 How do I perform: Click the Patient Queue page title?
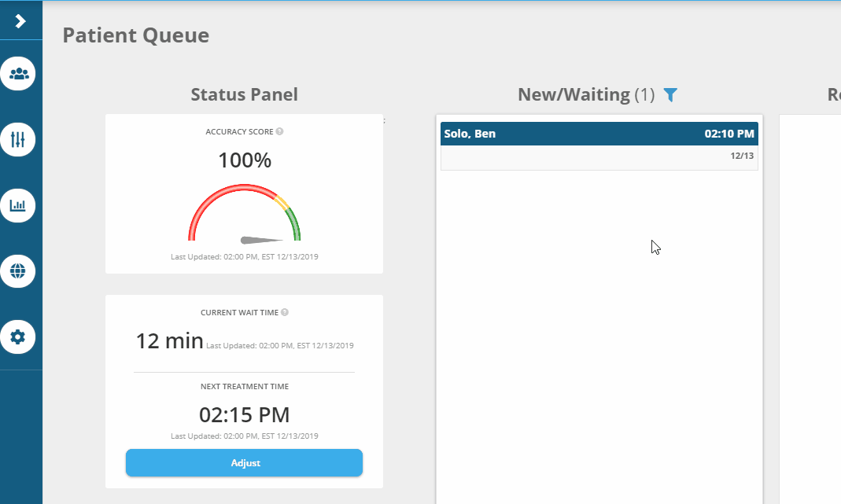point(135,35)
